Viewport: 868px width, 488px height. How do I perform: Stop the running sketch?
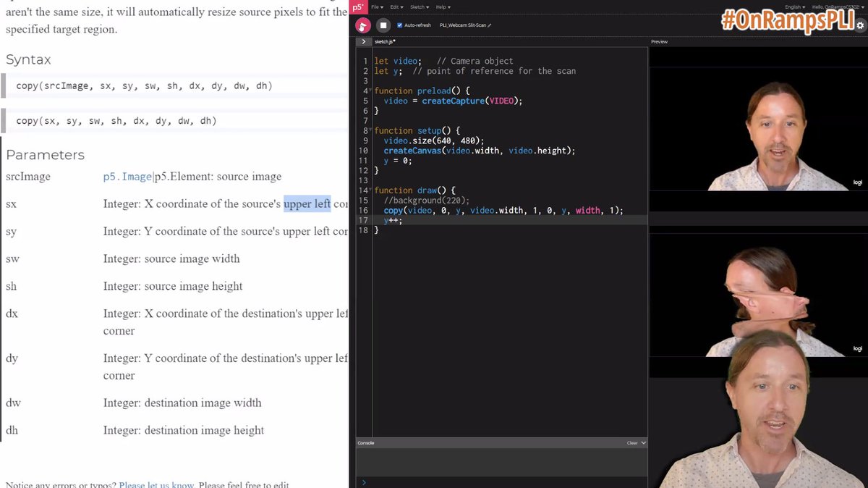pos(383,25)
